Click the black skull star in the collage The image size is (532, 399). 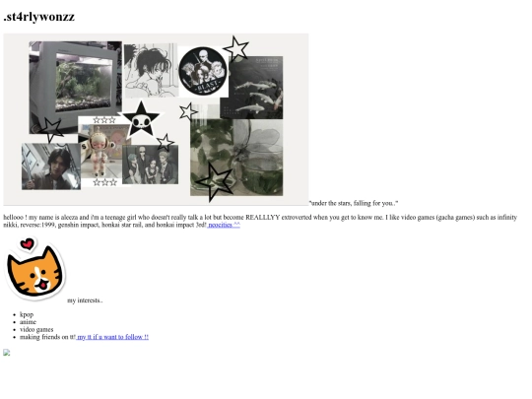141,119
